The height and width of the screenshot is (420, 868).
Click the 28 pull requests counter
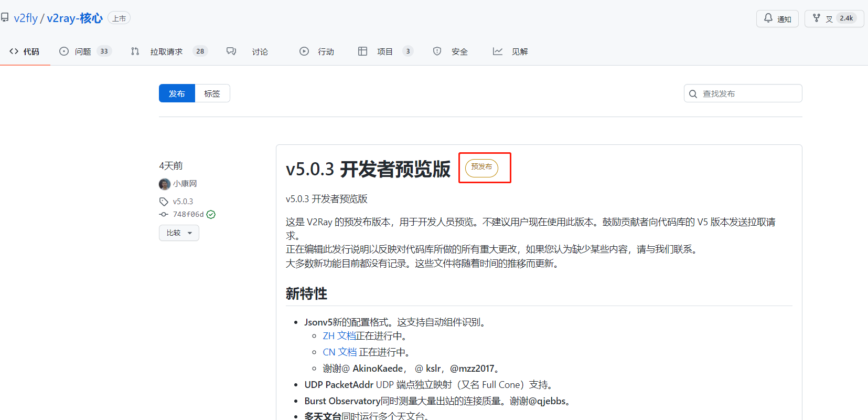[x=200, y=51]
